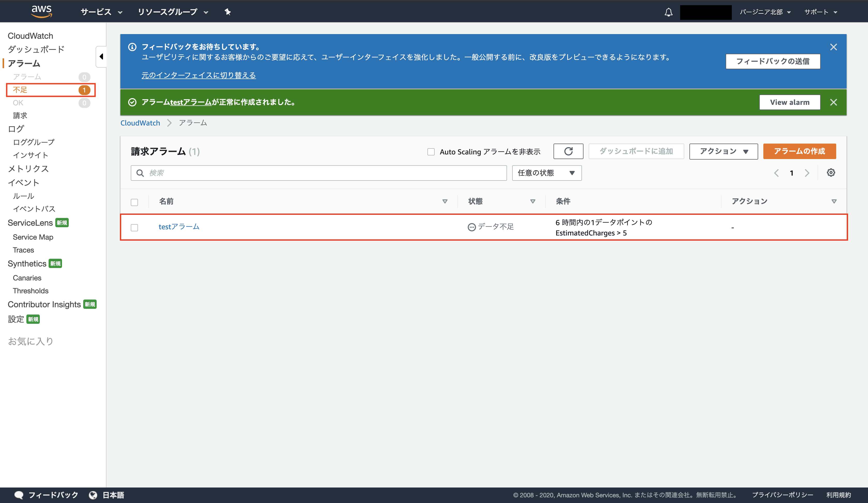Collapse the left navigation sidebar arrow
Viewport: 868px width, 503px height.
pyautogui.click(x=101, y=57)
